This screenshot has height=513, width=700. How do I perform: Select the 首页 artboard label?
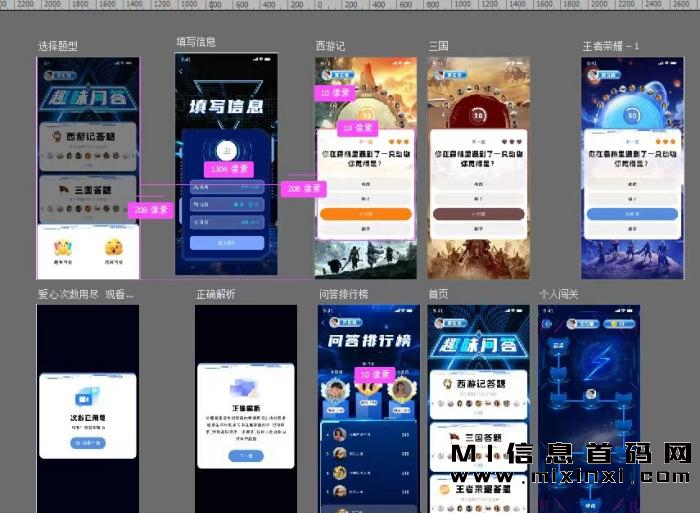pyautogui.click(x=438, y=294)
